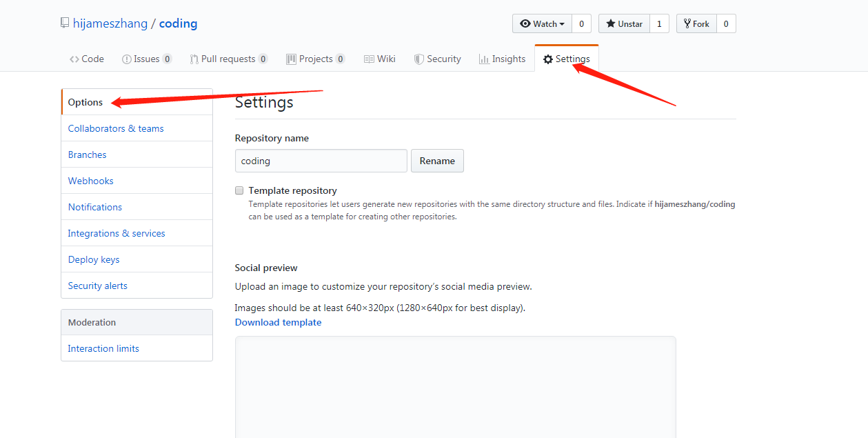The image size is (868, 438).
Task: Open Collaborators & teams settings
Action: (x=137, y=128)
